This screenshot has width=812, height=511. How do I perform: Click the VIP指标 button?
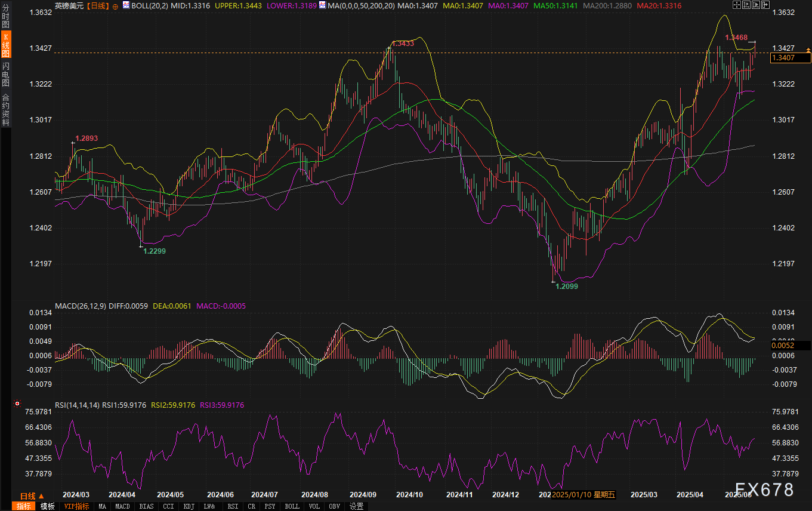76,506
